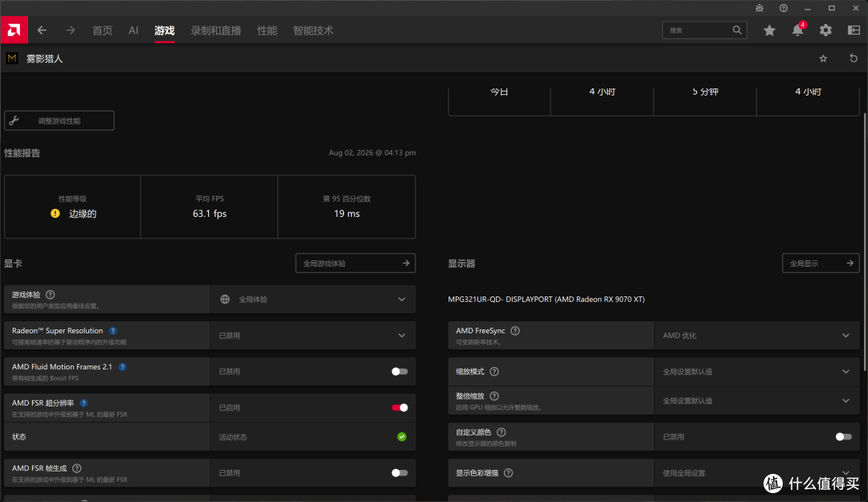Screen dimensions: 868x502
Task: Click the yellow performance warning icon
Action: (55, 213)
